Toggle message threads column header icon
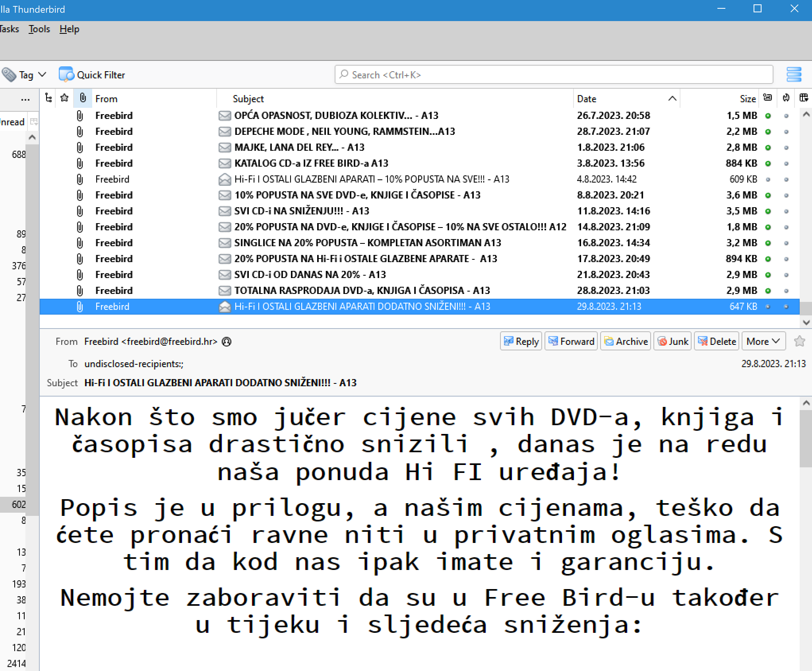This screenshot has height=671, width=812. coord(48,98)
